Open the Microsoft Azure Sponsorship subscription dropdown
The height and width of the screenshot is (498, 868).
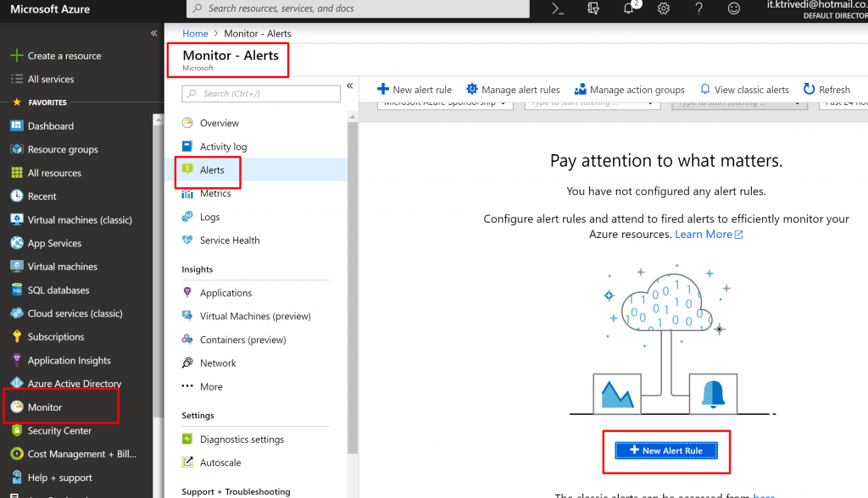click(x=445, y=103)
